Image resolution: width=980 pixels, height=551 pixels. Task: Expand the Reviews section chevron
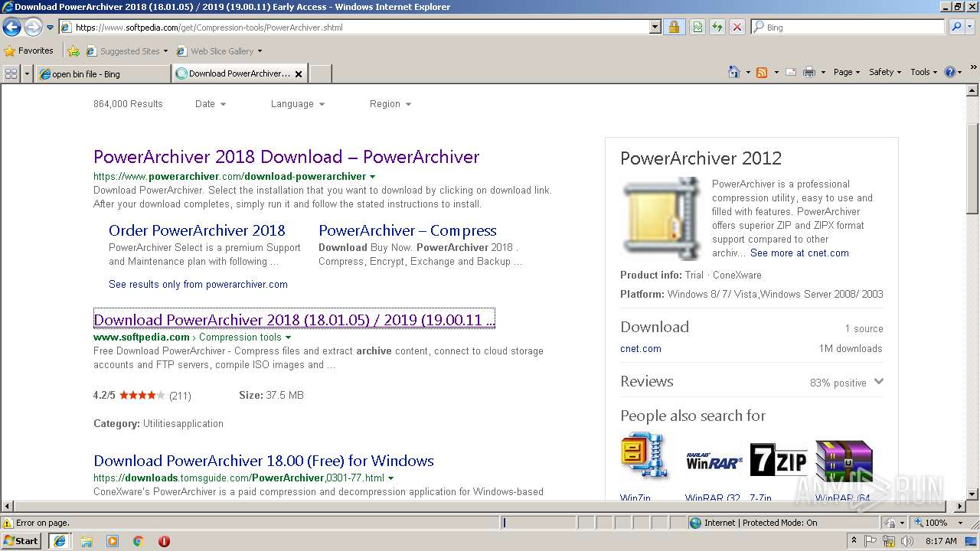click(878, 382)
